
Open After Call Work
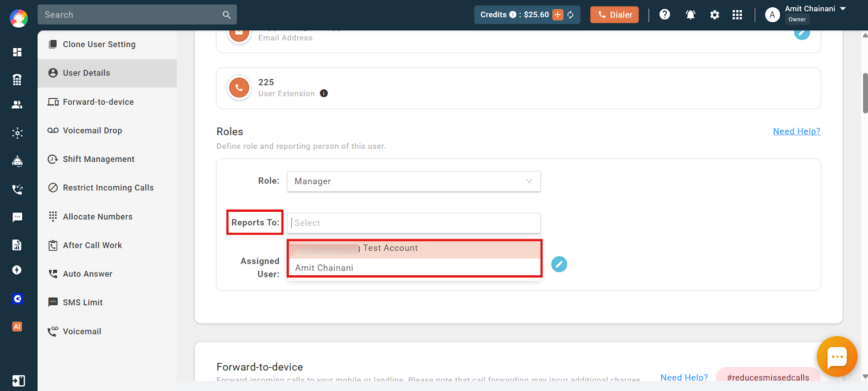pyautogui.click(x=107, y=245)
